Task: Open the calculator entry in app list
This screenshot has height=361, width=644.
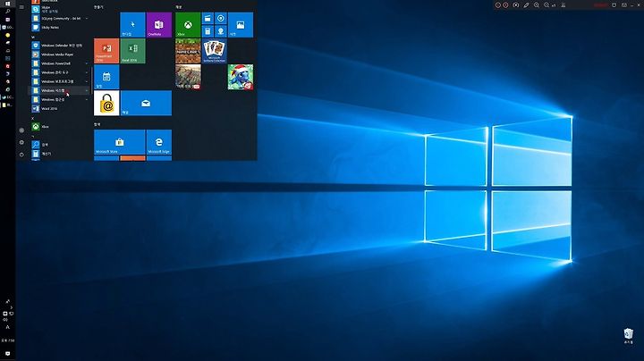Action: point(61,154)
